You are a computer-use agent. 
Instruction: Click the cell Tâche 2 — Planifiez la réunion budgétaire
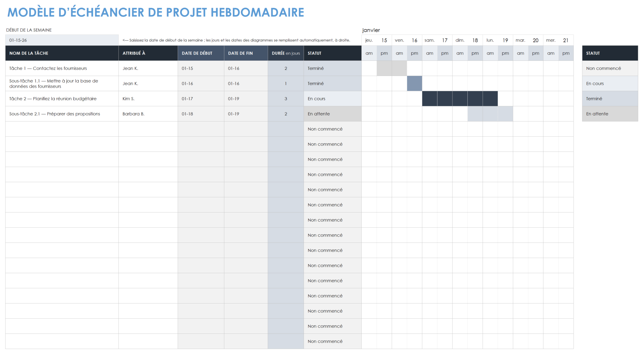tap(62, 99)
